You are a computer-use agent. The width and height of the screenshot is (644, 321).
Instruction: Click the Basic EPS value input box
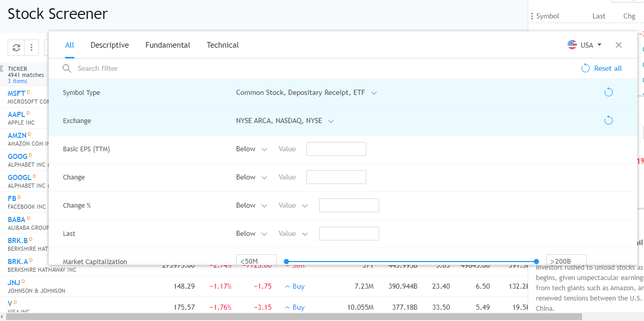(336, 149)
